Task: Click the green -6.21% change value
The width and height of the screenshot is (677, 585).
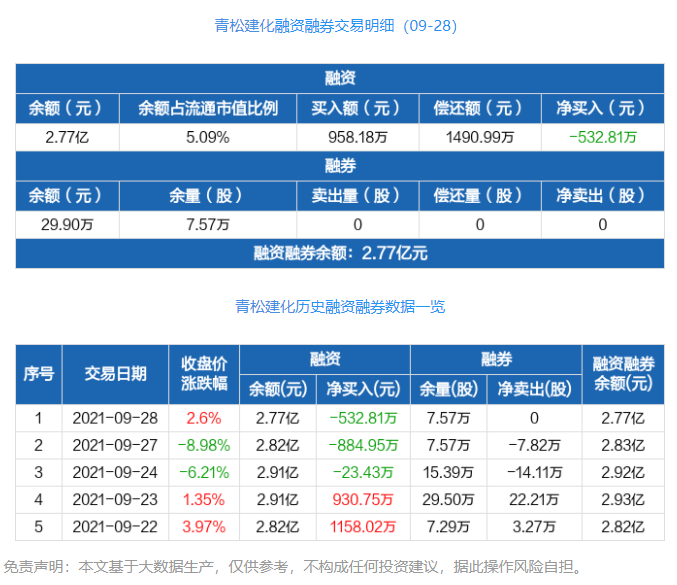Action: click(x=204, y=472)
